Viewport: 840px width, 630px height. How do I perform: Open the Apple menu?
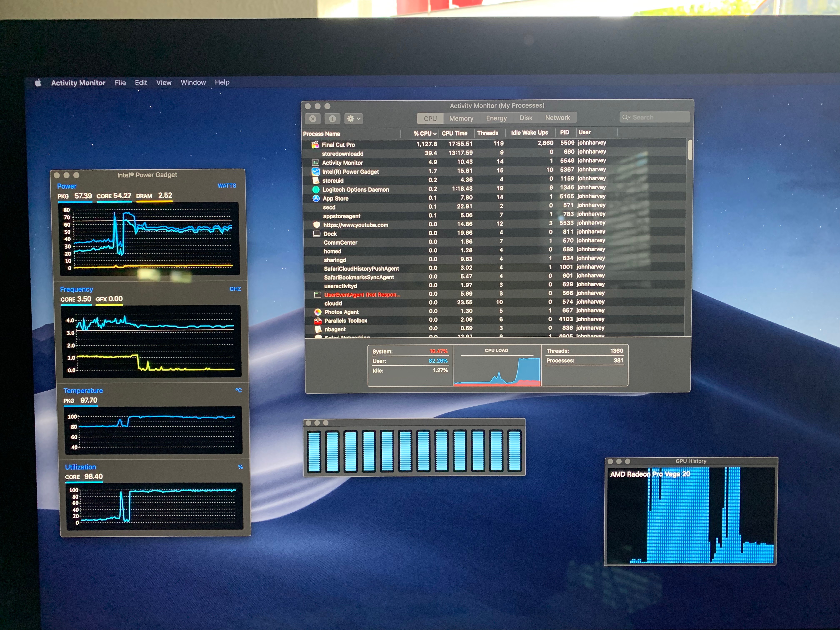(x=38, y=83)
